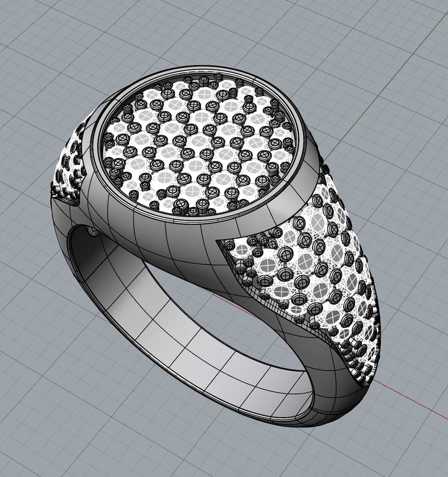Click the small hole inside the band's left
Viewport: 448px width, 477px height.
click(92, 232)
